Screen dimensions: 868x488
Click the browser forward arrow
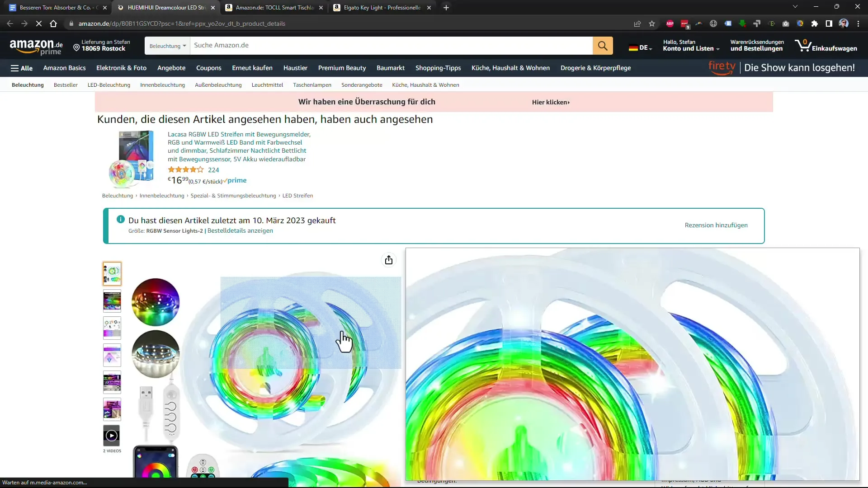[24, 23]
